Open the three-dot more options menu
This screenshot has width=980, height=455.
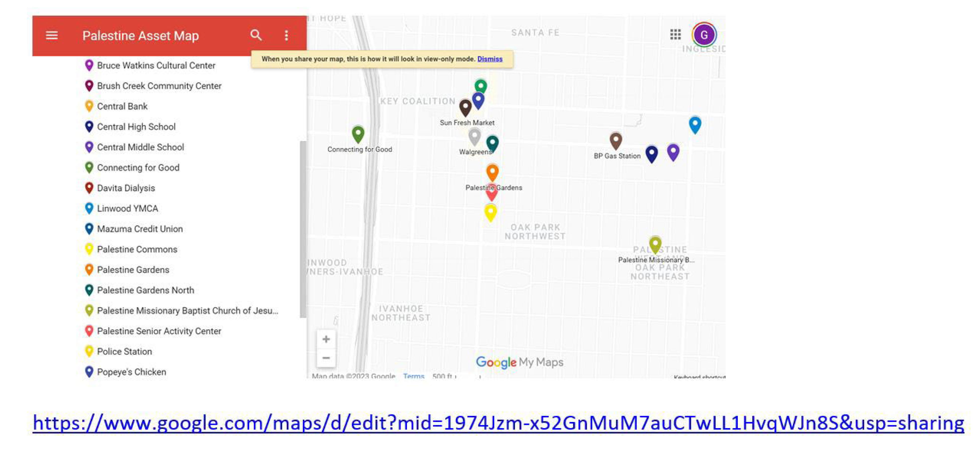pos(287,36)
